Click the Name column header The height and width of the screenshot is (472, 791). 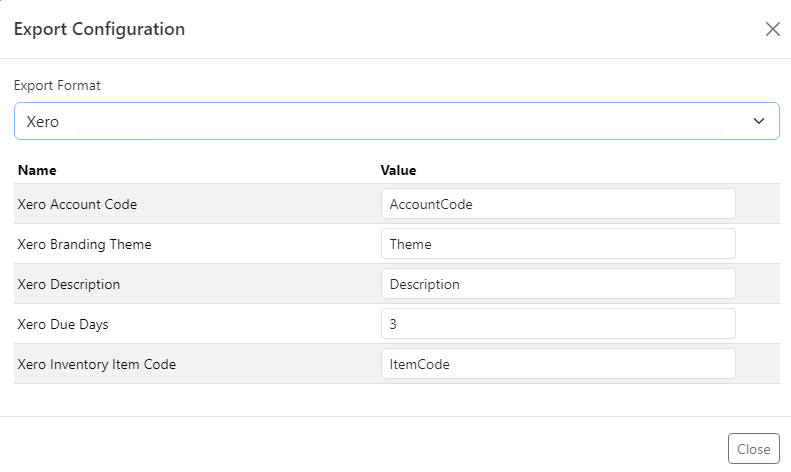pos(37,170)
